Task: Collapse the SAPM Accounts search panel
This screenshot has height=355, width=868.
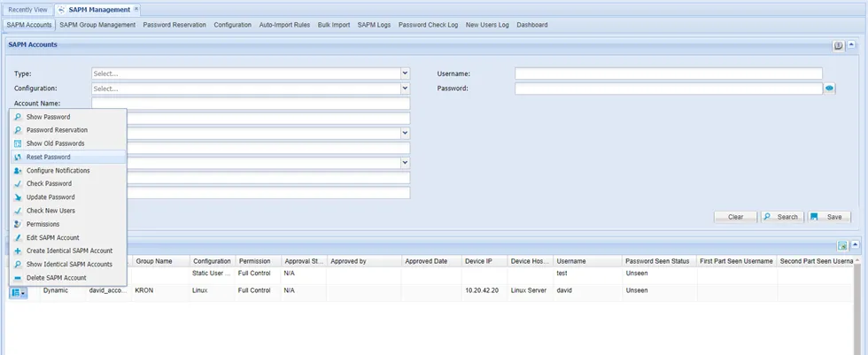Action: [852, 45]
